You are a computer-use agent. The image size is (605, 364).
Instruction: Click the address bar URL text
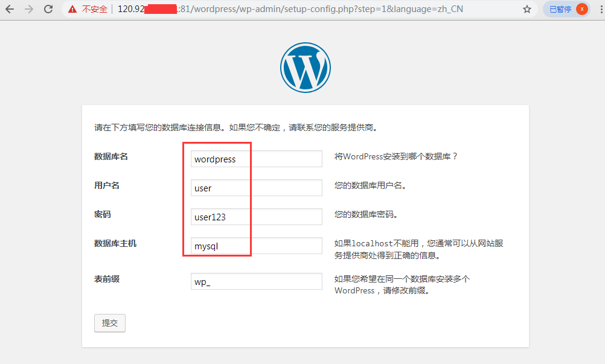tap(290, 9)
